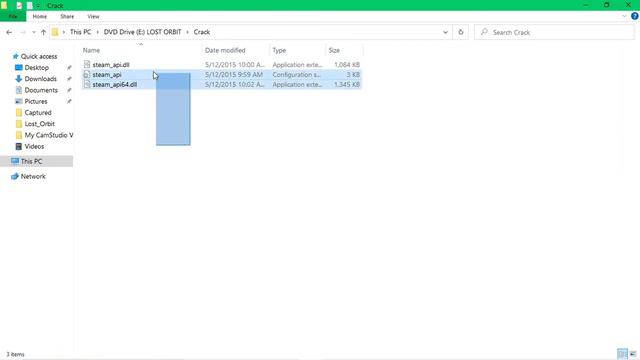Click the steam_api.dll file icon
640x360 pixels.
coord(87,64)
